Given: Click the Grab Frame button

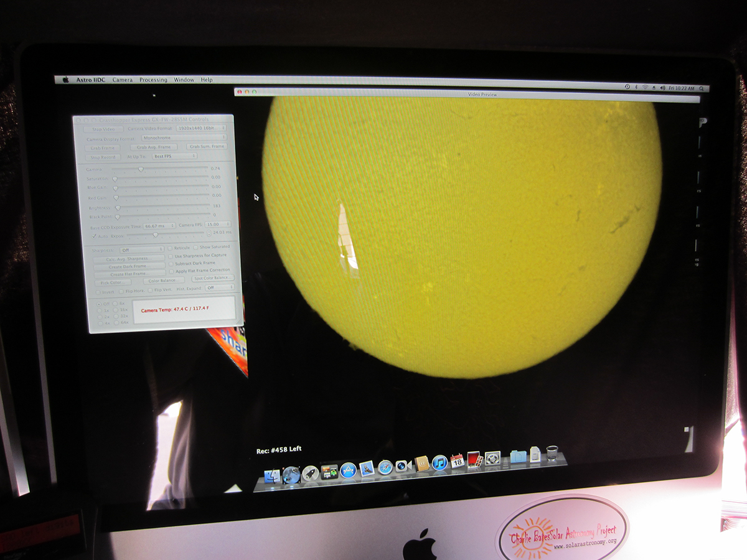Looking at the screenshot, I should (x=104, y=148).
